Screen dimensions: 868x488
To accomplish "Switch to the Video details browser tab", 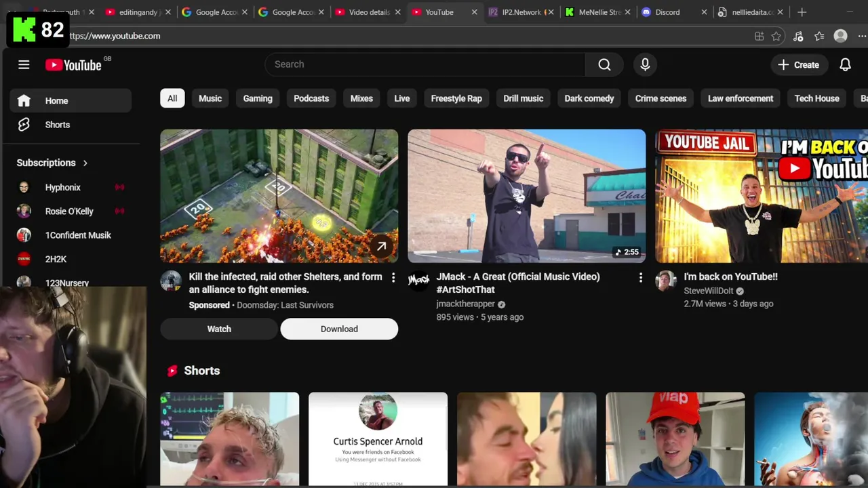I will pyautogui.click(x=369, y=12).
